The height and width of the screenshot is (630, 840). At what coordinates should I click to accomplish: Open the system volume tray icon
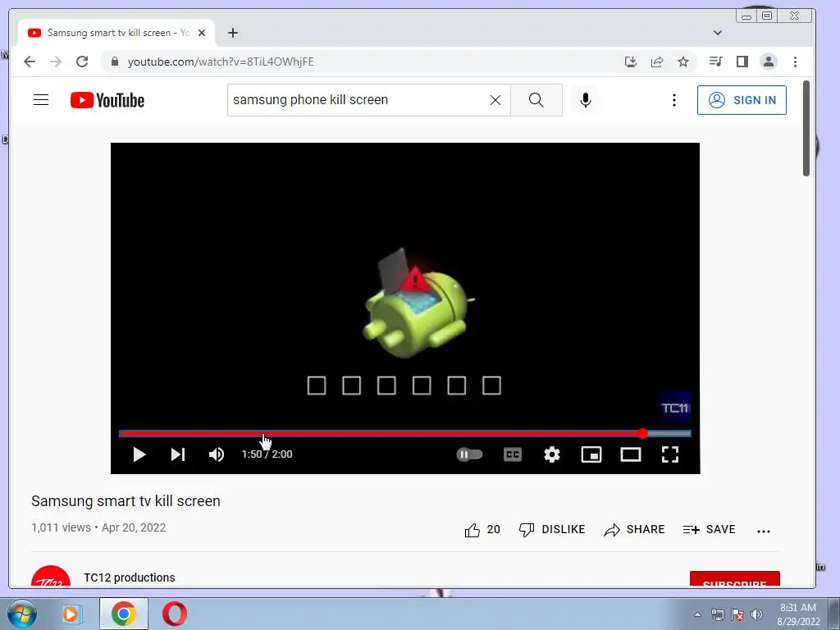(x=756, y=614)
